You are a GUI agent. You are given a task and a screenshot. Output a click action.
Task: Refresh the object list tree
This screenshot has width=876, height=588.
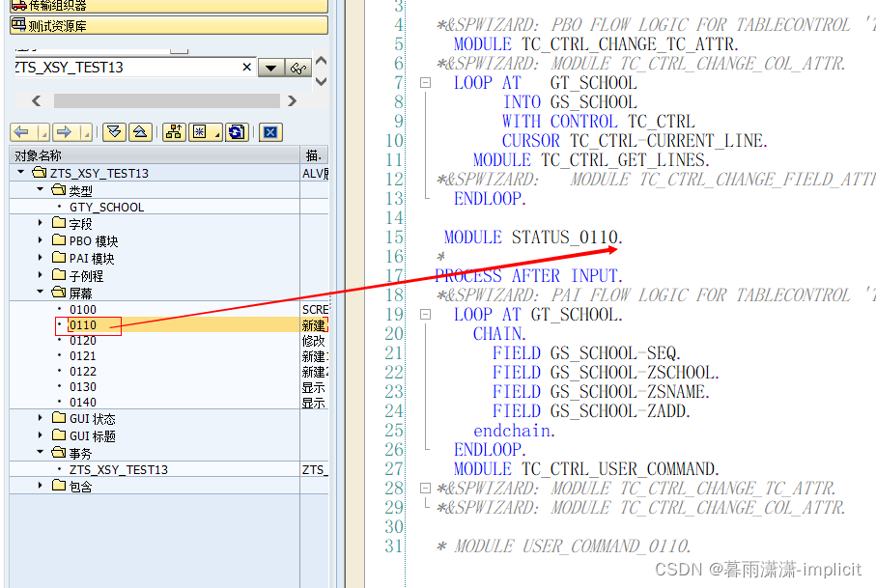tap(237, 132)
